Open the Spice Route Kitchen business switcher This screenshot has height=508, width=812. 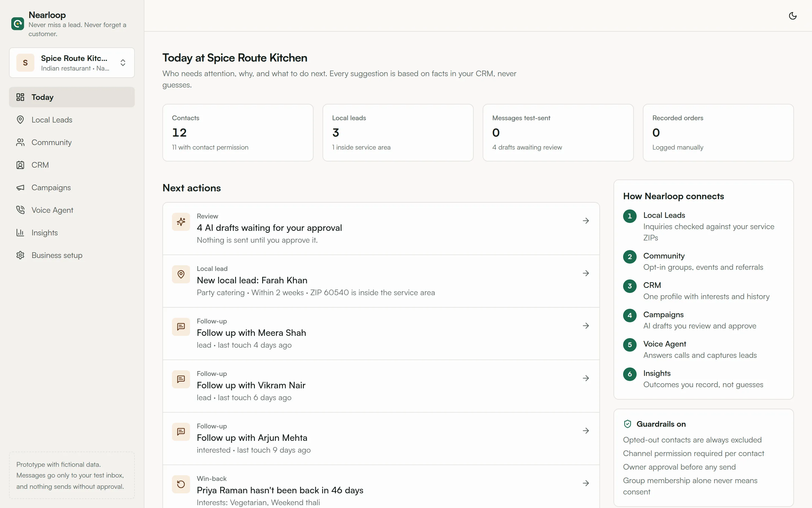(72, 63)
